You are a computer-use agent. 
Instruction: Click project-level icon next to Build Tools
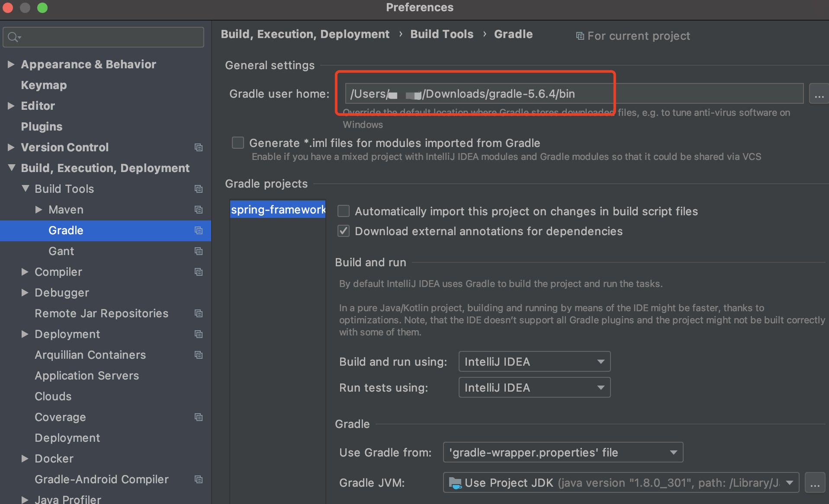point(199,189)
